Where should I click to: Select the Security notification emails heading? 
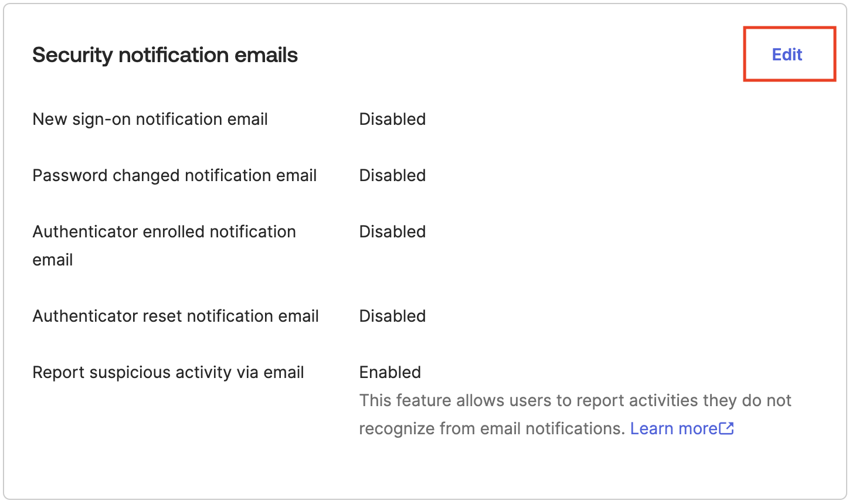(x=165, y=55)
